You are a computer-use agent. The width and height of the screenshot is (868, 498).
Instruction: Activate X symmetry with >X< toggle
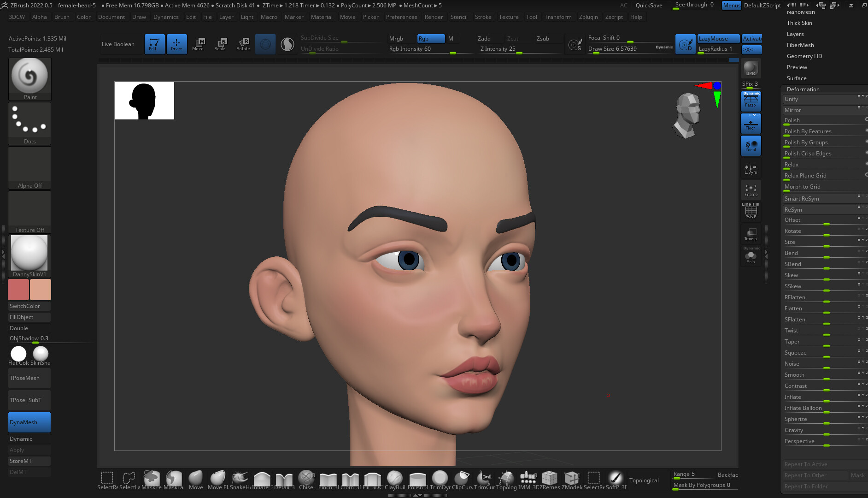751,49
